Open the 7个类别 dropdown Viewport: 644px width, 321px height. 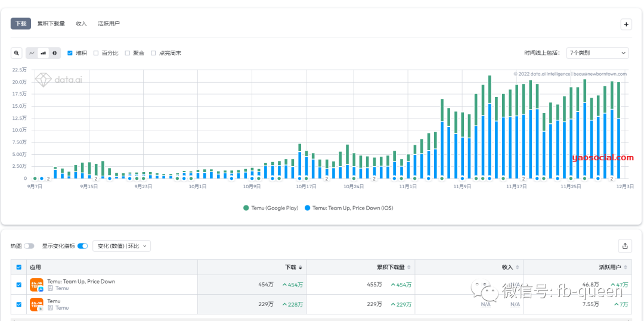(x=597, y=53)
